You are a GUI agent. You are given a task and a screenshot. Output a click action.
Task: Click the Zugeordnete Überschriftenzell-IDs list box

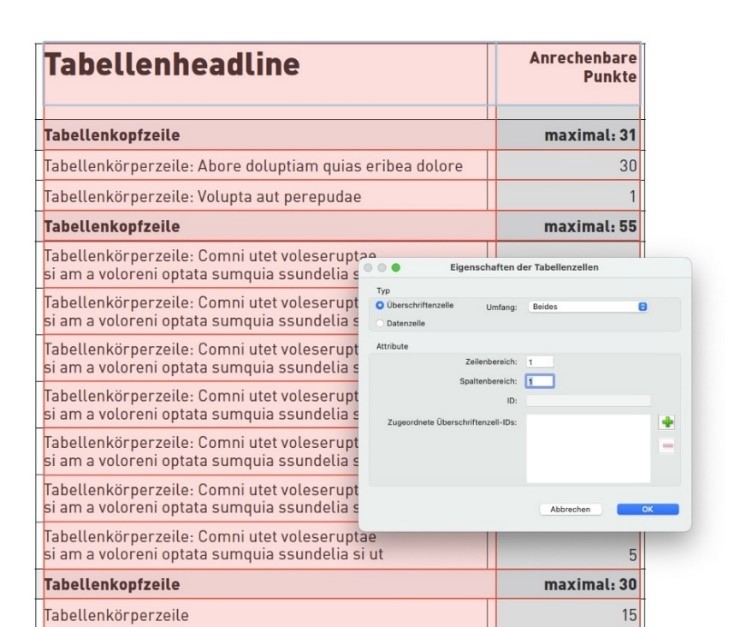tap(588, 449)
